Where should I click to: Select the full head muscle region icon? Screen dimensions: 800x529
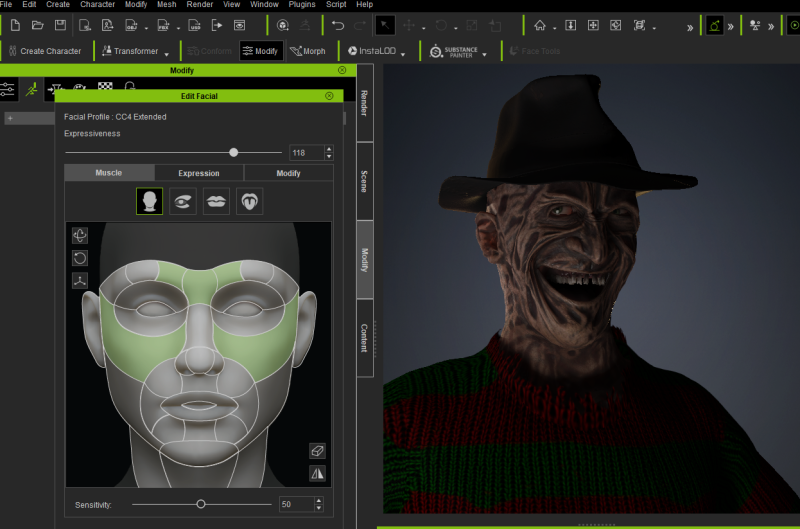pos(149,201)
